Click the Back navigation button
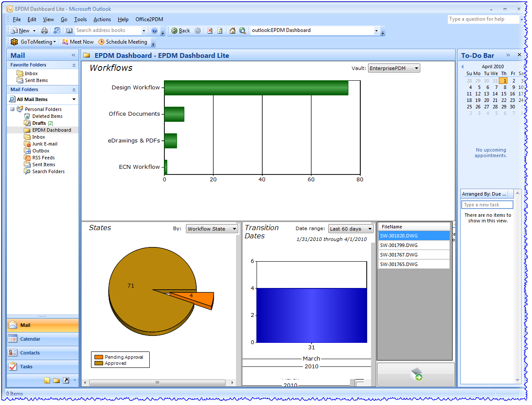This screenshot has width=532, height=405. pyautogui.click(x=181, y=31)
